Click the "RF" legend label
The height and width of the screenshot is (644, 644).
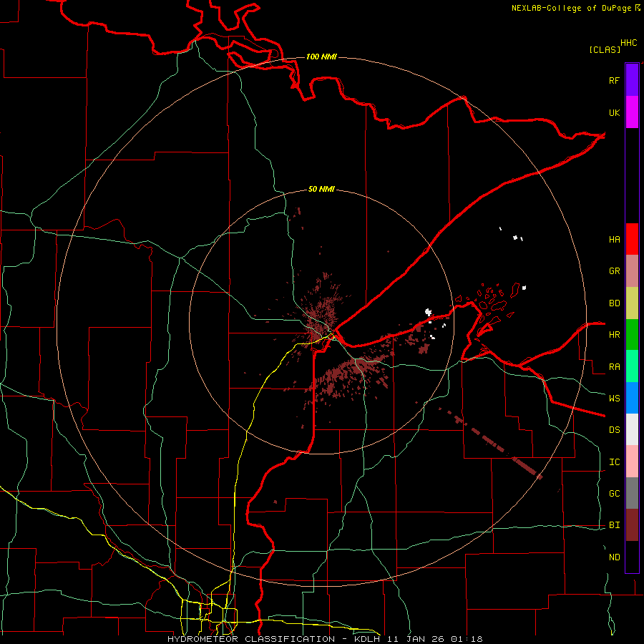click(x=614, y=80)
